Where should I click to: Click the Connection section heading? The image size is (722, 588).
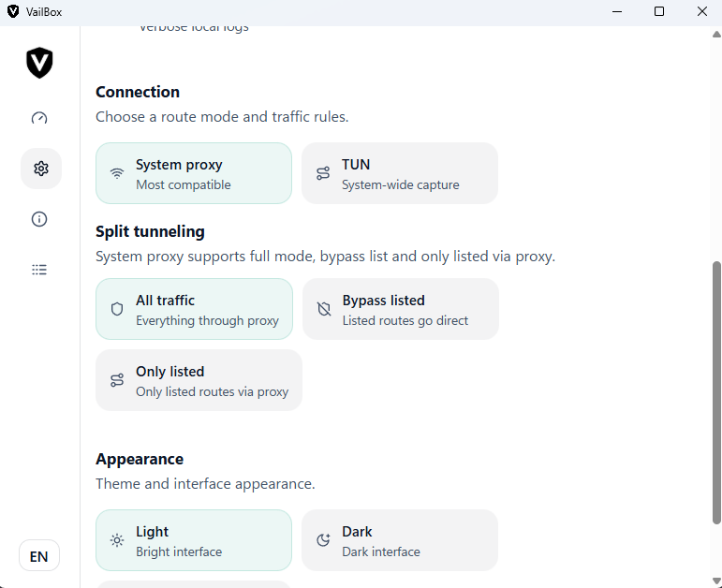[x=138, y=92]
